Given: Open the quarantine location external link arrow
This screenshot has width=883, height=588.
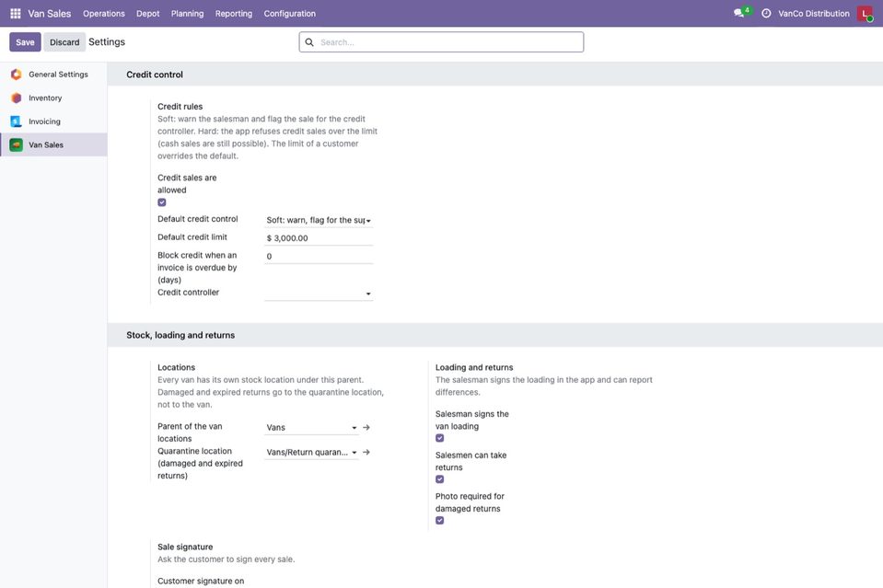Looking at the screenshot, I should [366, 453].
